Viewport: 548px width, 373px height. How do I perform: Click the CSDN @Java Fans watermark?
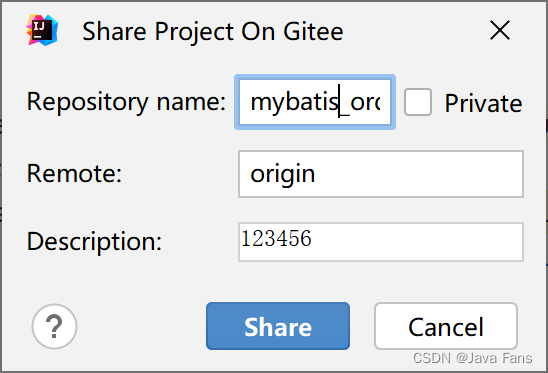tap(473, 358)
